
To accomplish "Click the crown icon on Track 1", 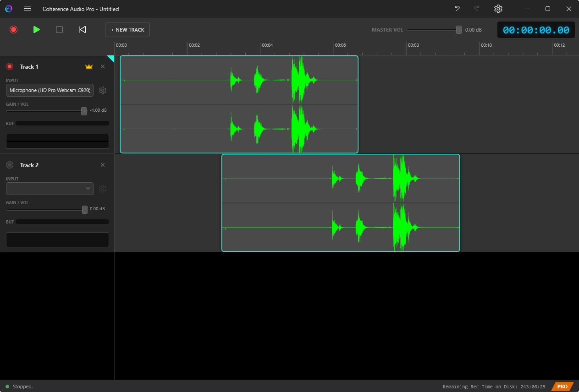I will click(89, 67).
